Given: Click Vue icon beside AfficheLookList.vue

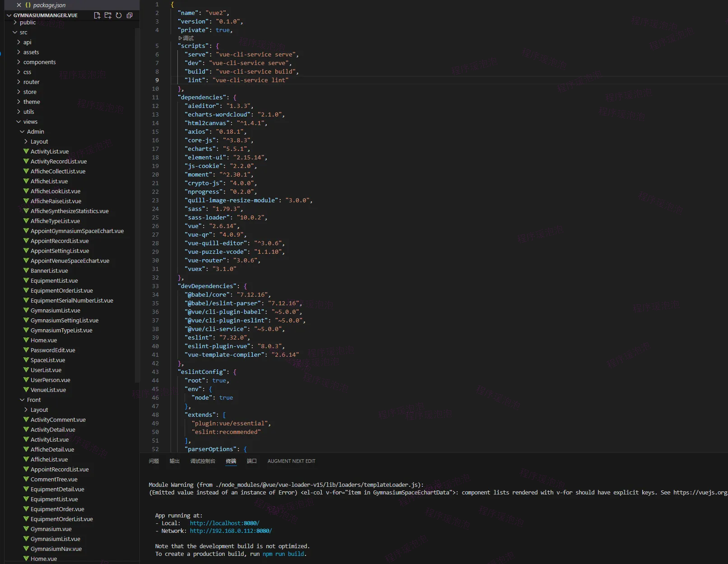Looking at the screenshot, I should tap(26, 191).
